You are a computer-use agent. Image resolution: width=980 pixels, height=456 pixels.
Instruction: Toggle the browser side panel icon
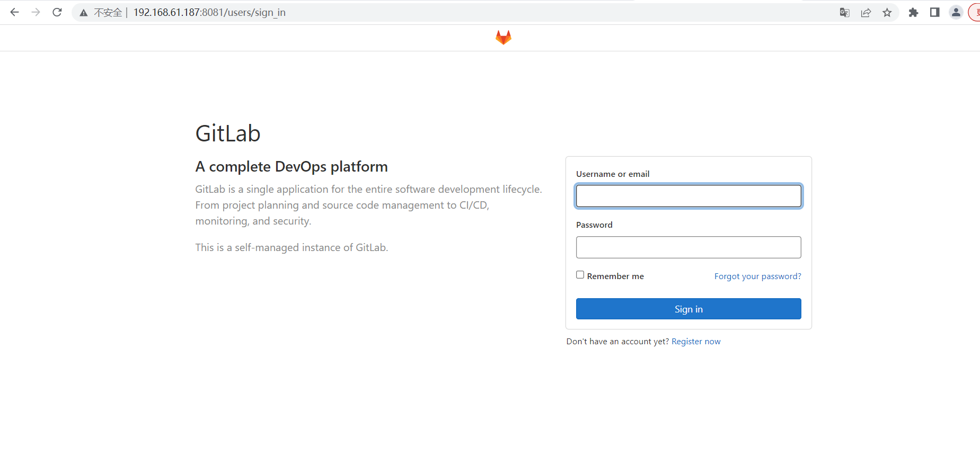click(935, 12)
